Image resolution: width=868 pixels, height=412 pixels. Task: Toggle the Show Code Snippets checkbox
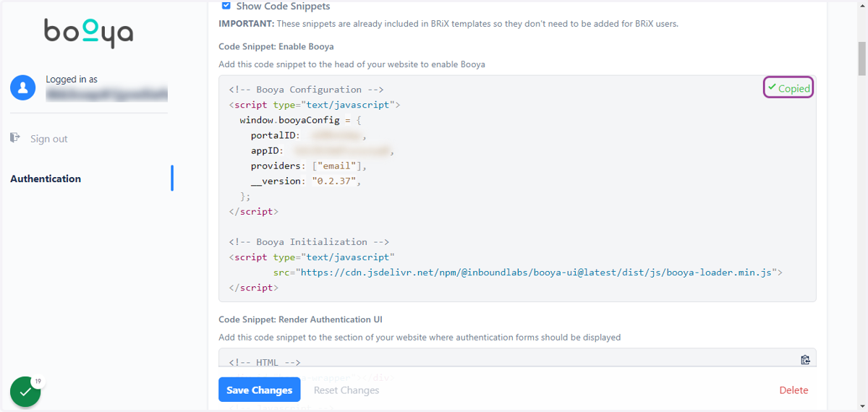tap(226, 6)
